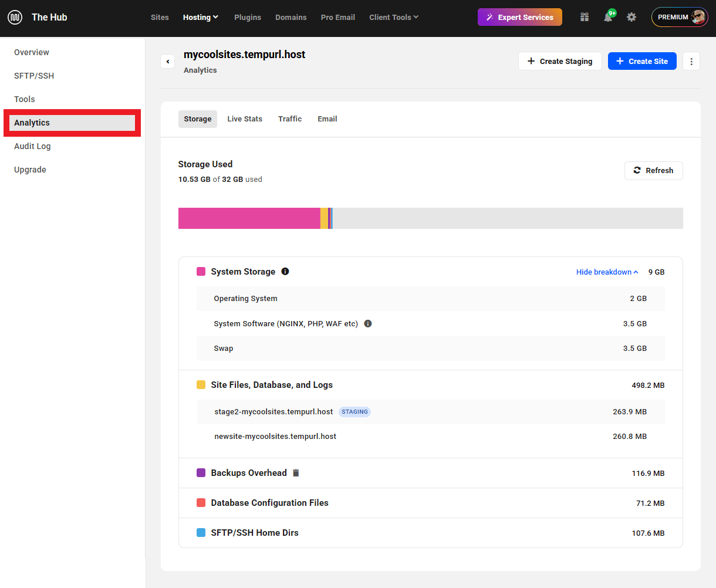716x588 pixels.
Task: Click the SFTP/SSH Home Dirs label
Action: 255,533
